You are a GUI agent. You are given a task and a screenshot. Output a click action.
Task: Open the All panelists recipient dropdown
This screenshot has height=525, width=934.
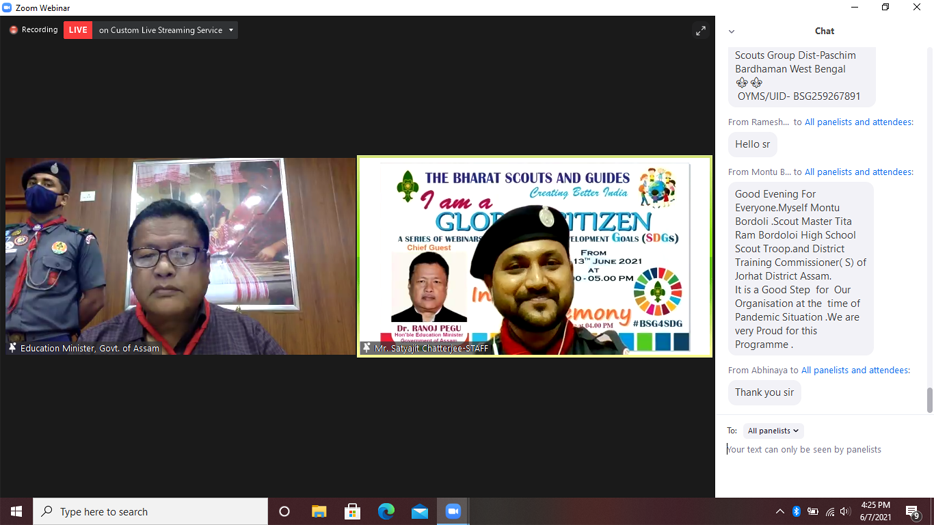tap(773, 431)
